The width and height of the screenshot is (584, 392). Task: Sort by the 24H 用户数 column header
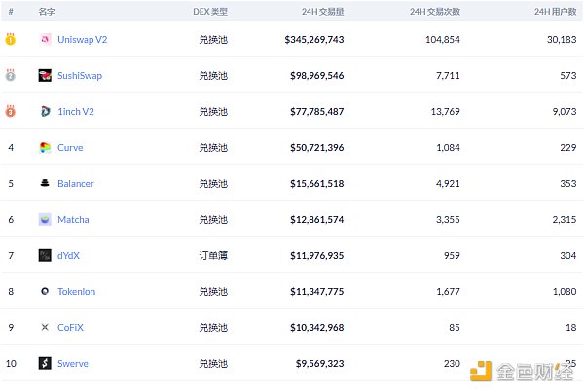(x=556, y=12)
